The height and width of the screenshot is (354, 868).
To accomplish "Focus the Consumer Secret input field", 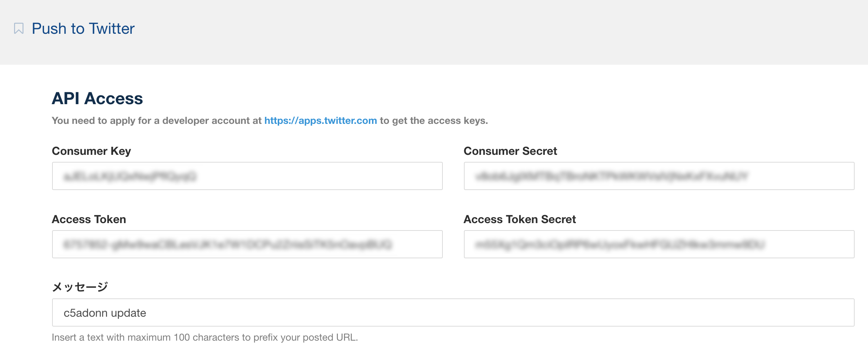I will (x=659, y=176).
